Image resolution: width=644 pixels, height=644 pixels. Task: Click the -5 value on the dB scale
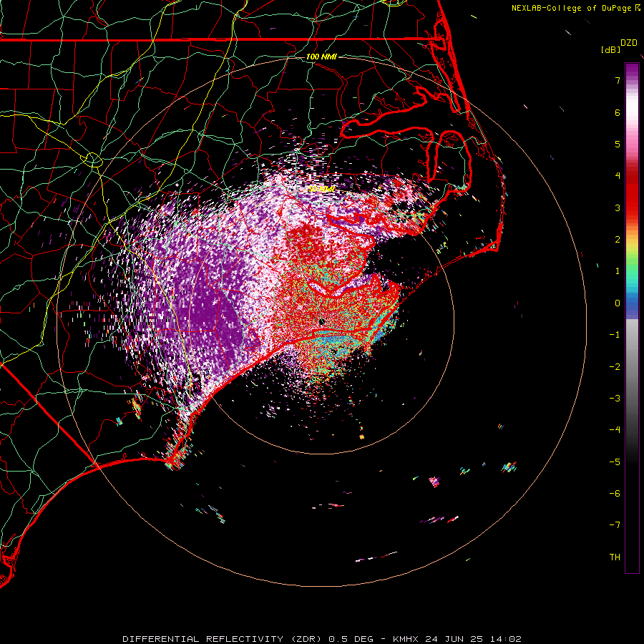point(615,462)
